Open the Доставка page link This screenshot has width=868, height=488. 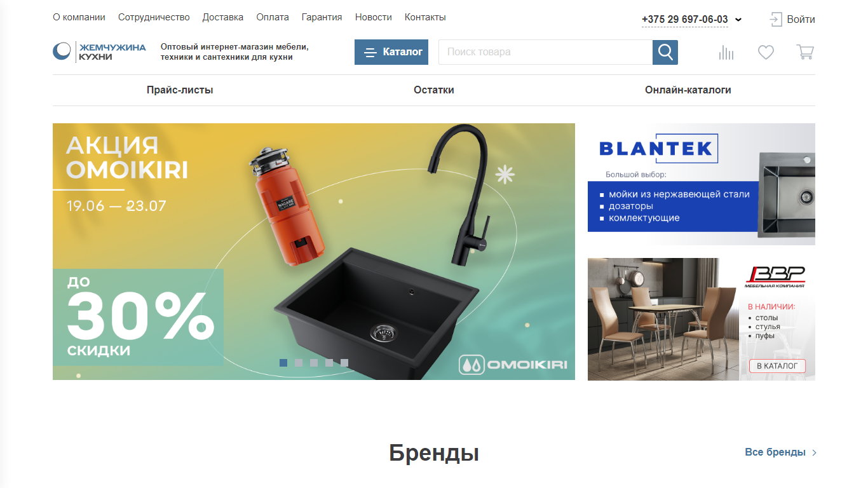pos(223,17)
